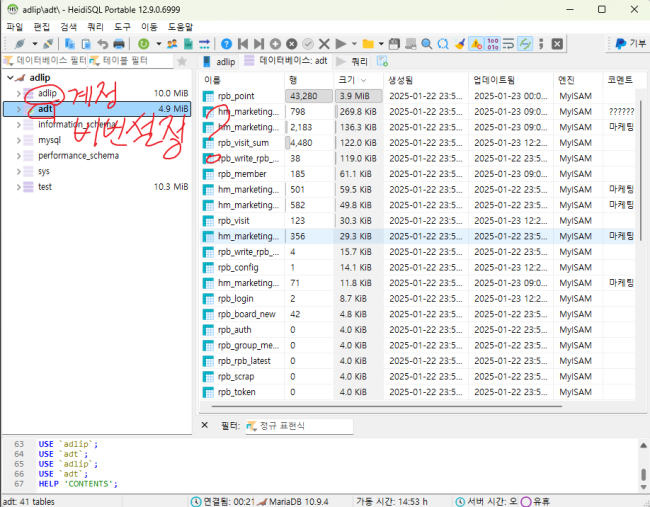The image size is (650, 507).
Task: Click the cancel editing X icon
Action: 324,44
